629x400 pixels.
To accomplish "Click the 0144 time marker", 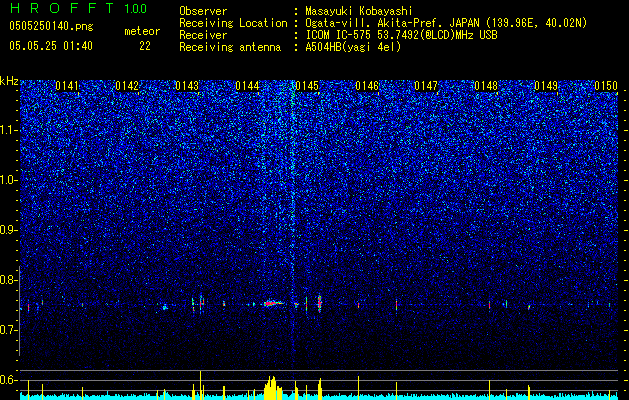I will (247, 86).
